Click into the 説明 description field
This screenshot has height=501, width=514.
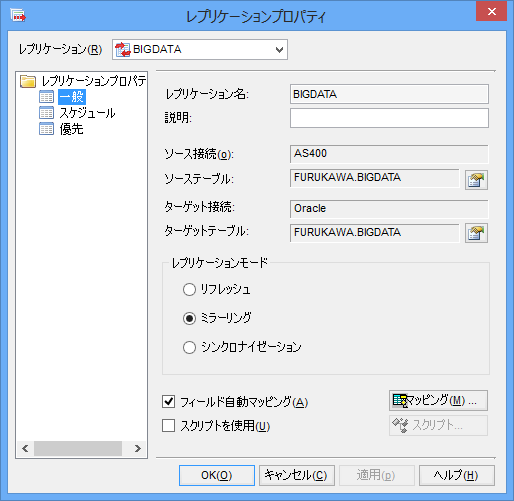point(389,118)
